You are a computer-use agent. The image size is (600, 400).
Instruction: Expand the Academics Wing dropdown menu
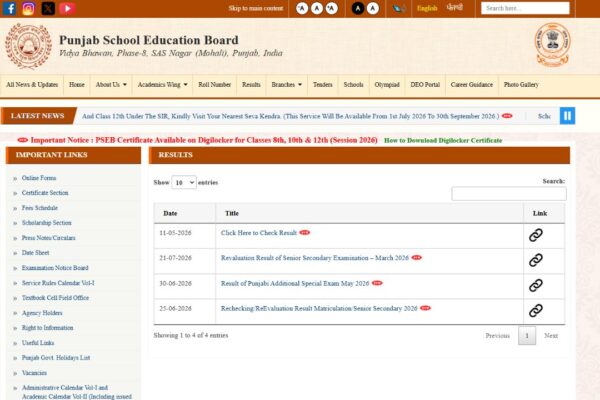click(x=162, y=85)
